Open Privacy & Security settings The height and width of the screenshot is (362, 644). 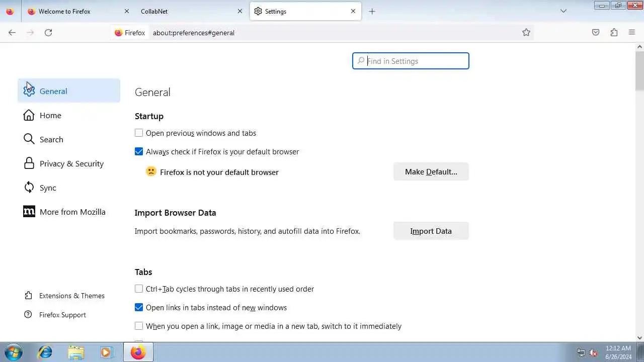(x=69, y=163)
